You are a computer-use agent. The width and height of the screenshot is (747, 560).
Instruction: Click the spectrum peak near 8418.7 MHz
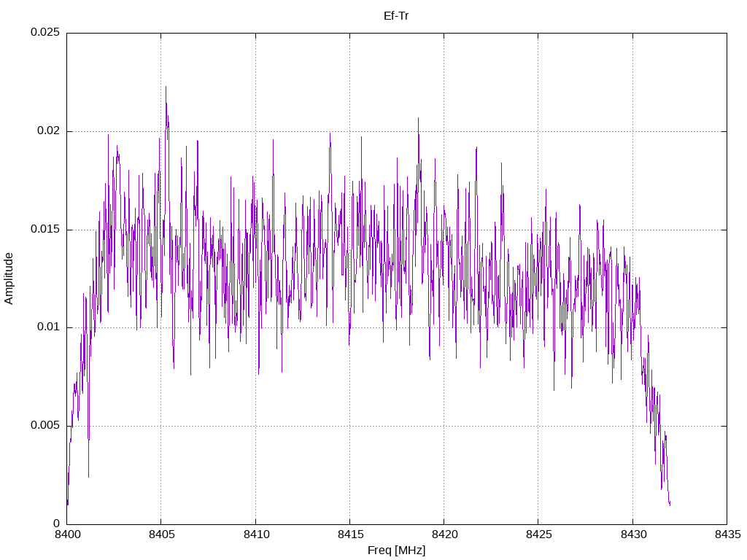(x=418, y=119)
